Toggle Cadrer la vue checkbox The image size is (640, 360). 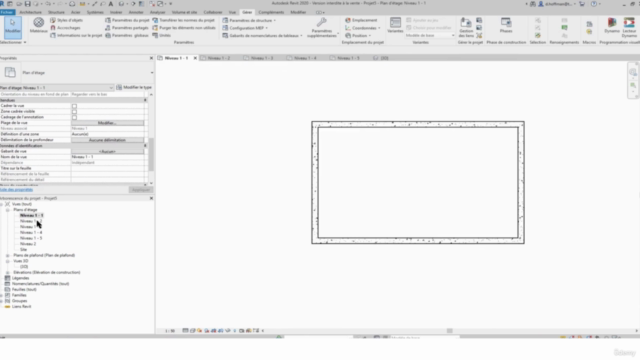pyautogui.click(x=74, y=106)
